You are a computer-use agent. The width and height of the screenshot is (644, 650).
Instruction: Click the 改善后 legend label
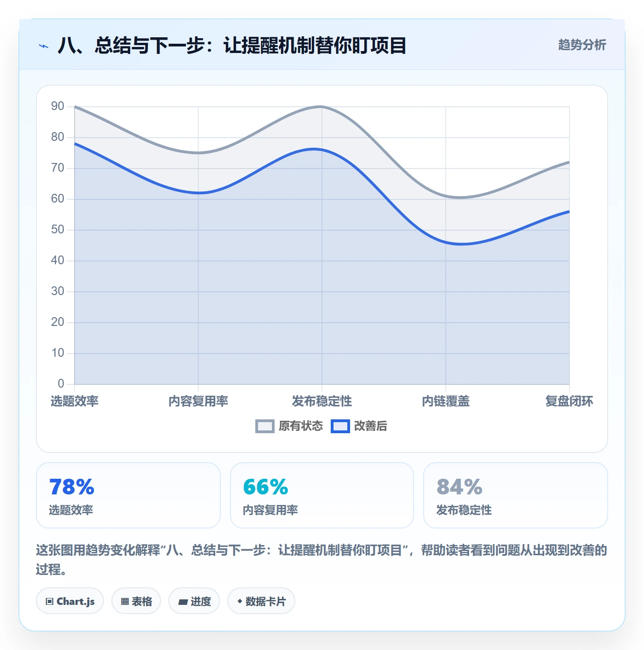tap(370, 426)
